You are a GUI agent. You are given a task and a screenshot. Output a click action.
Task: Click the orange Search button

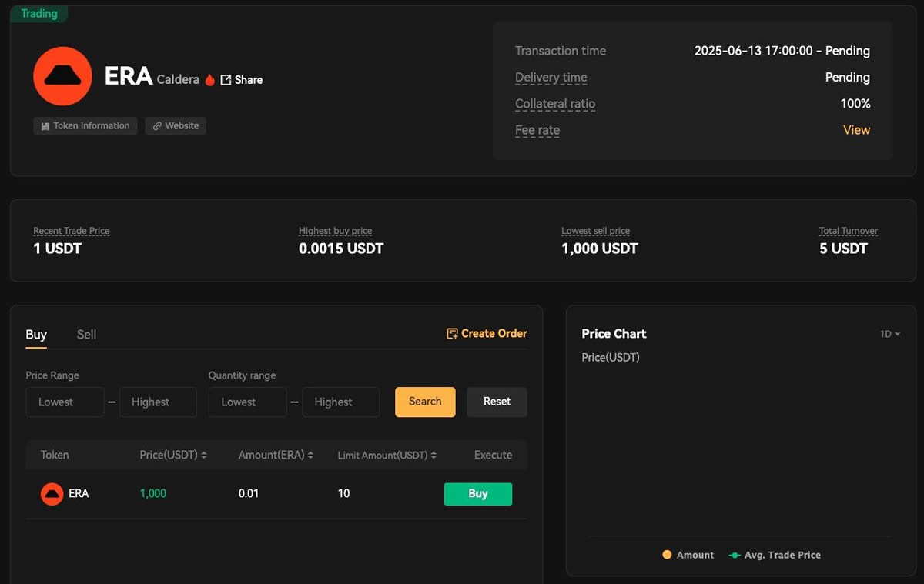point(424,402)
